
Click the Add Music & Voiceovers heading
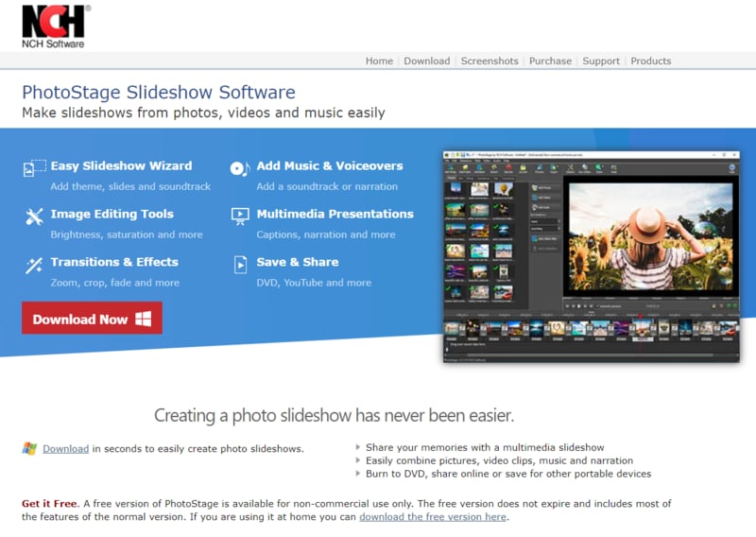tap(330, 166)
